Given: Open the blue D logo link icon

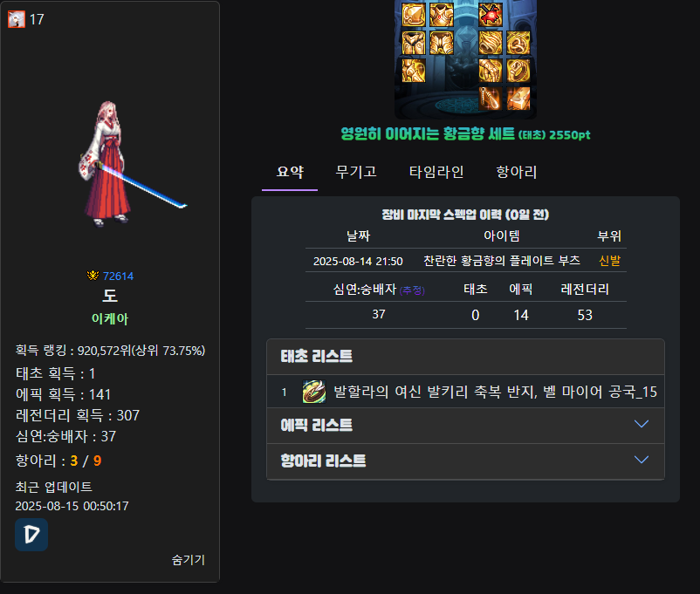Looking at the screenshot, I should pyautogui.click(x=31, y=535).
